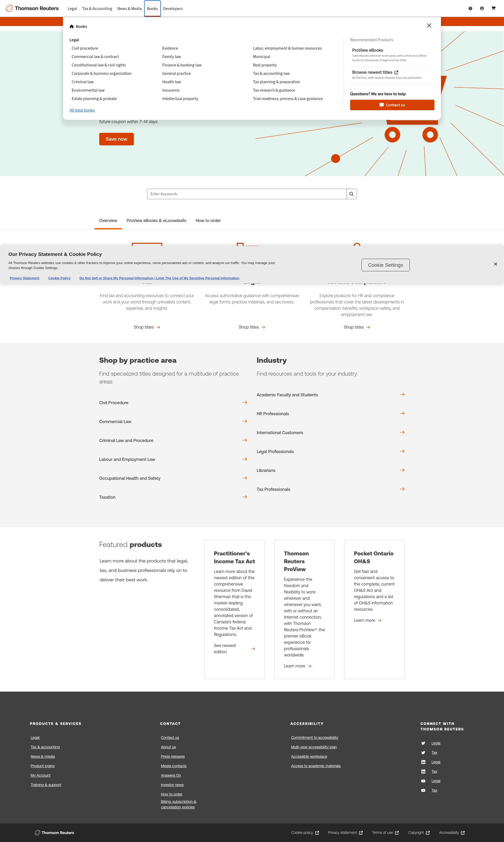The image size is (504, 842).
Task: Click arrow next to Occupational Health and Safety
Action: coord(245,478)
